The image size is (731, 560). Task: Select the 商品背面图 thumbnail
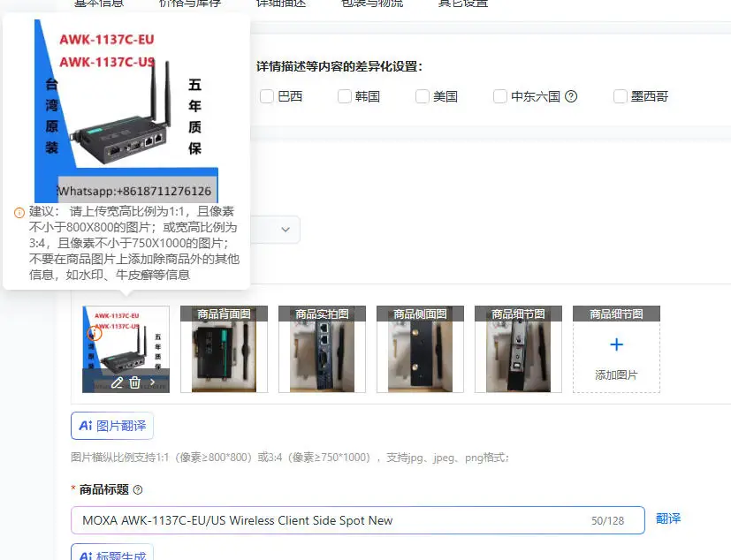(224, 349)
